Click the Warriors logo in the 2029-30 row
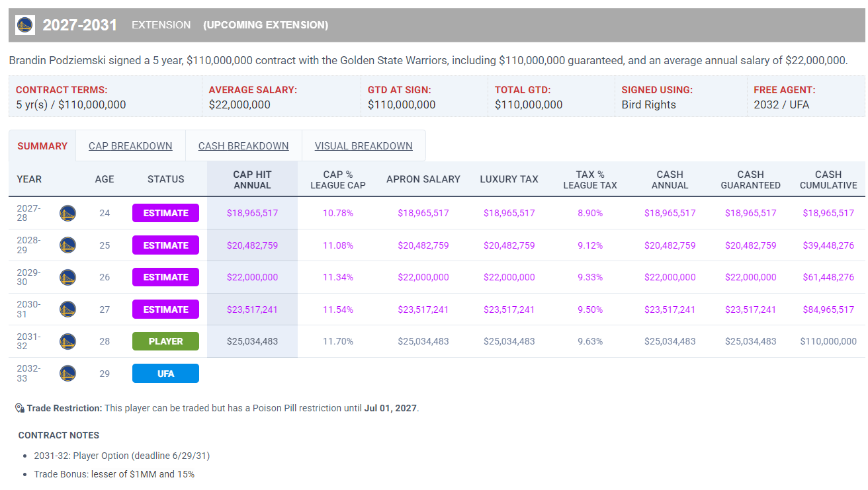868x490 pixels. tap(67, 277)
